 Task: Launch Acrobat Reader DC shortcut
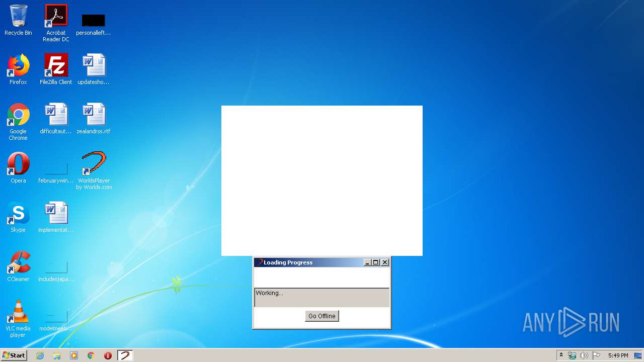click(56, 23)
